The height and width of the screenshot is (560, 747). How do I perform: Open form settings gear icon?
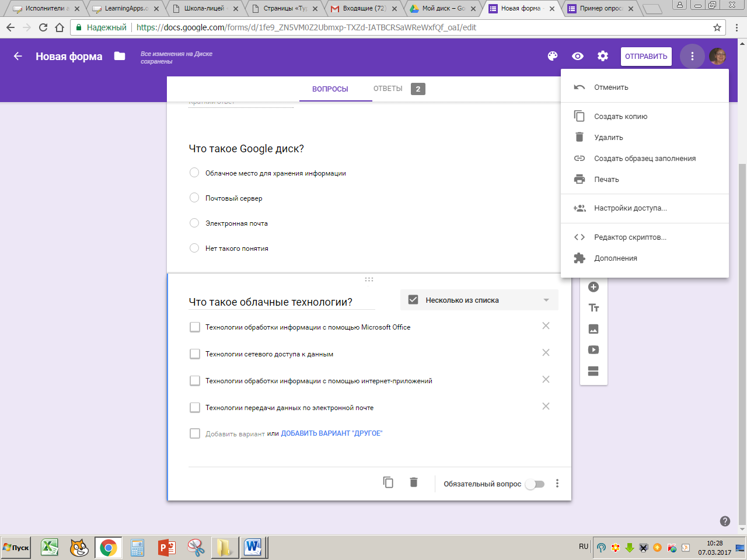tap(603, 56)
